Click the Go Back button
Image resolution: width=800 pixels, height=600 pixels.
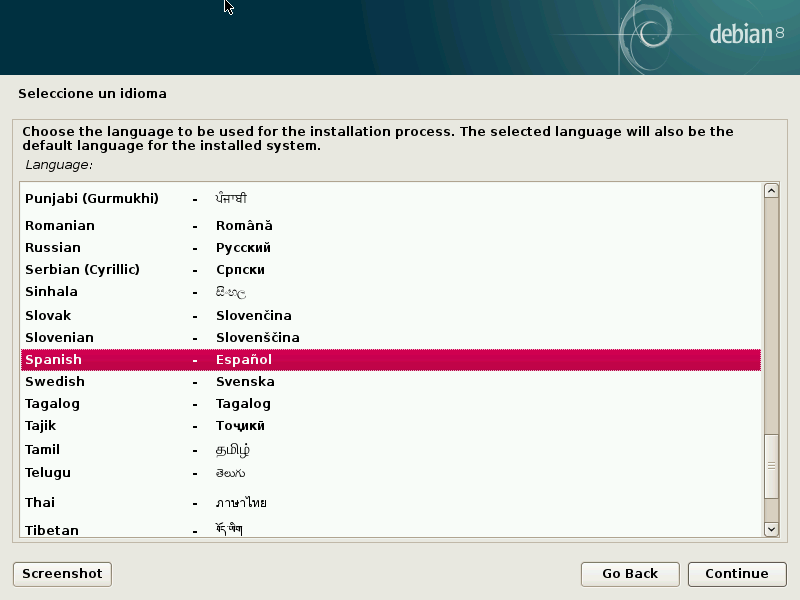[629, 573]
